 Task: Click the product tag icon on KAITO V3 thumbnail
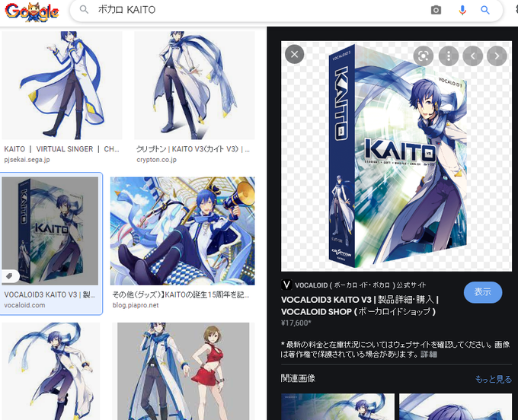(x=10, y=276)
